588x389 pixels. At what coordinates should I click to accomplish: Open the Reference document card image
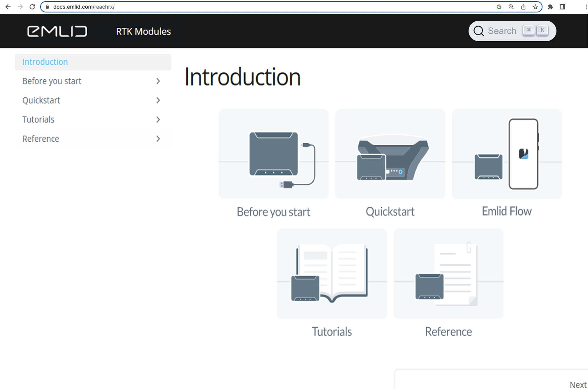pyautogui.click(x=448, y=274)
